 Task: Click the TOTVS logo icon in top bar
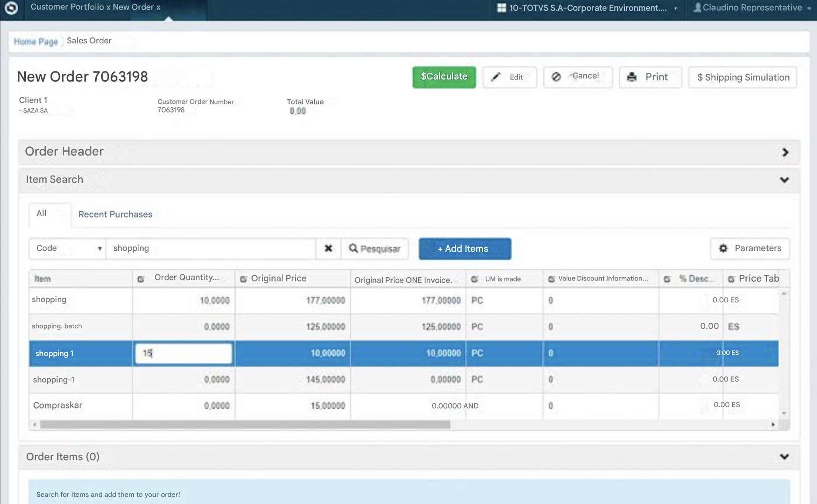click(x=11, y=8)
